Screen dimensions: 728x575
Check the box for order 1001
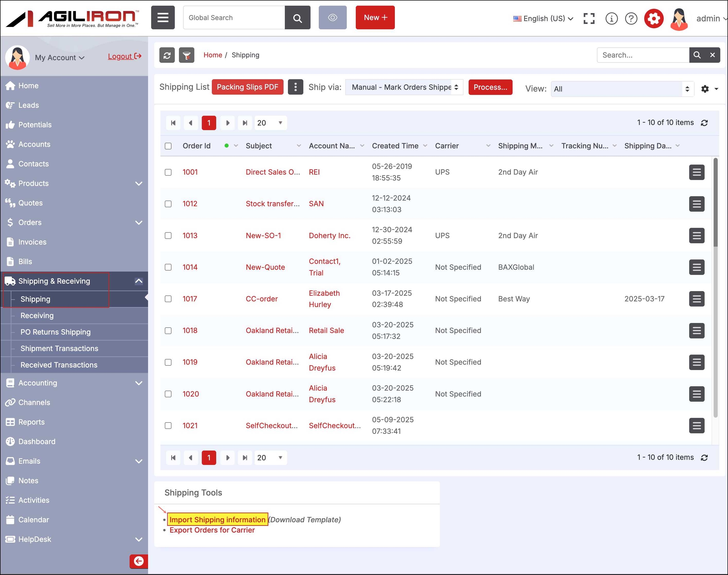[x=168, y=172]
